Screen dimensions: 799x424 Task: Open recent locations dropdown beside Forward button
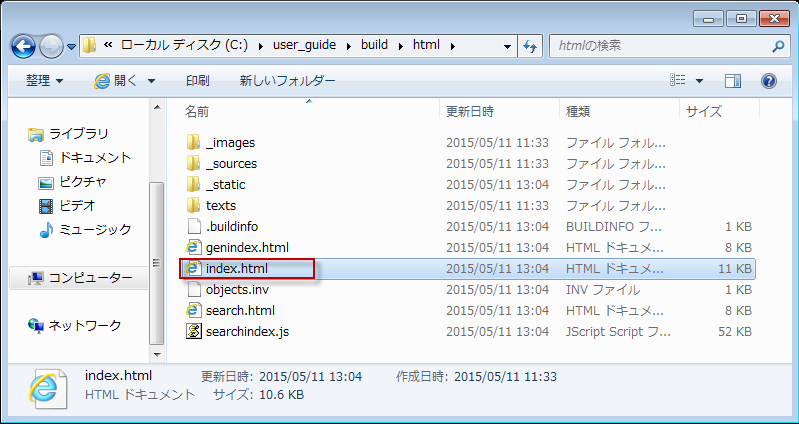point(71,47)
